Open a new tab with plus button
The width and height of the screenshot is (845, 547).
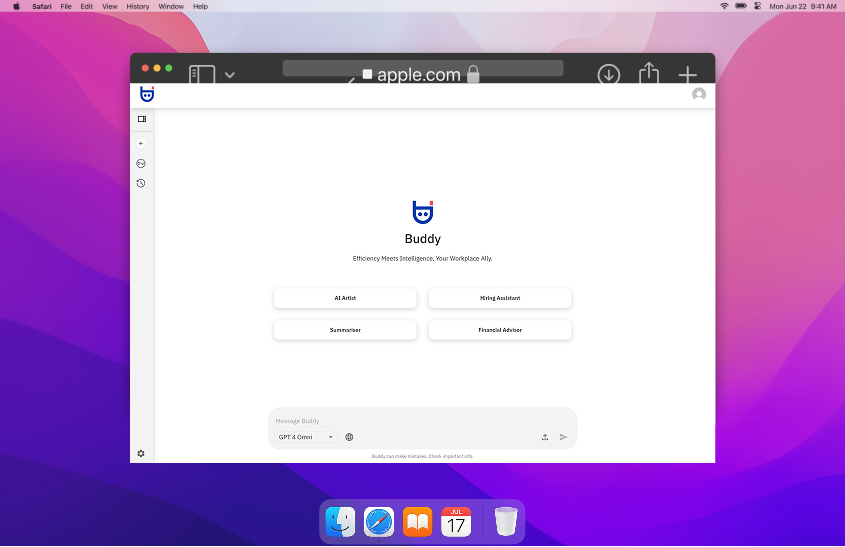click(688, 74)
